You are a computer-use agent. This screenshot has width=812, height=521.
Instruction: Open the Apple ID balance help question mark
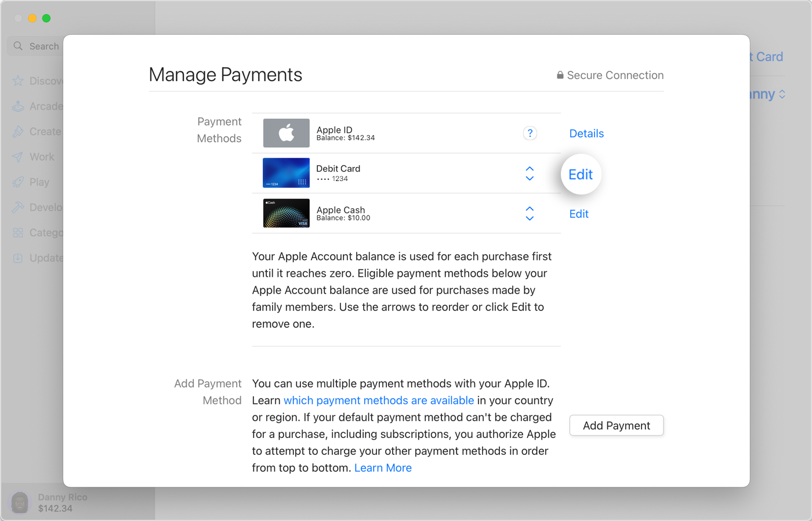point(530,133)
